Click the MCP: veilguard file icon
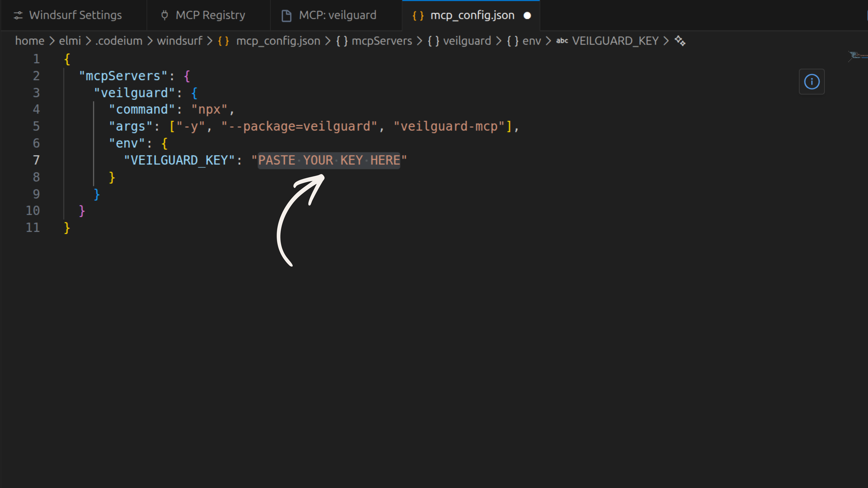Image resolution: width=868 pixels, height=488 pixels. pos(286,15)
